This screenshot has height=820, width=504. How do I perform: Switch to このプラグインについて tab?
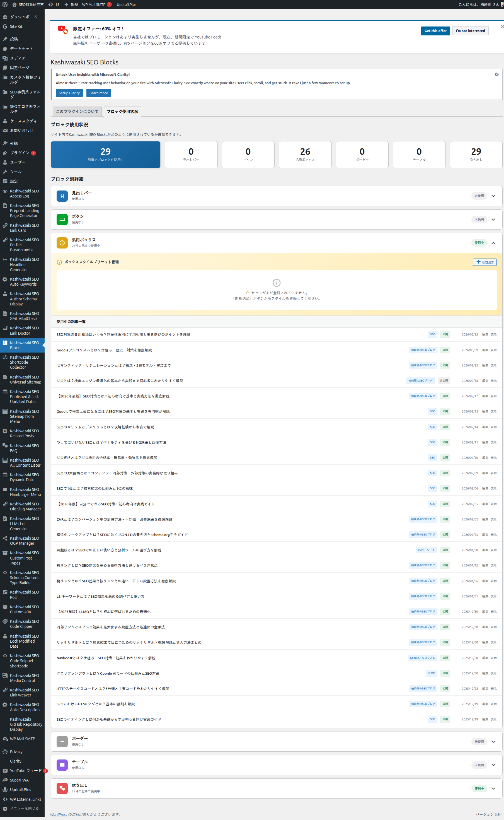(77, 111)
